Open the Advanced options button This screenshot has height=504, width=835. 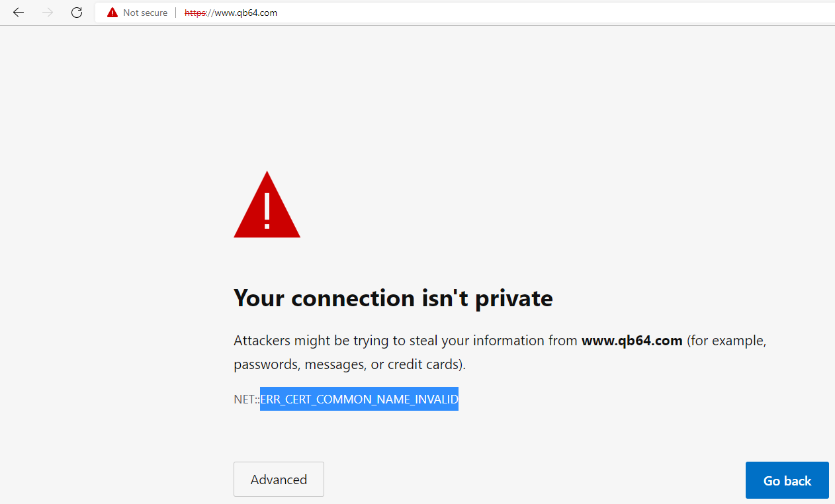pos(279,480)
